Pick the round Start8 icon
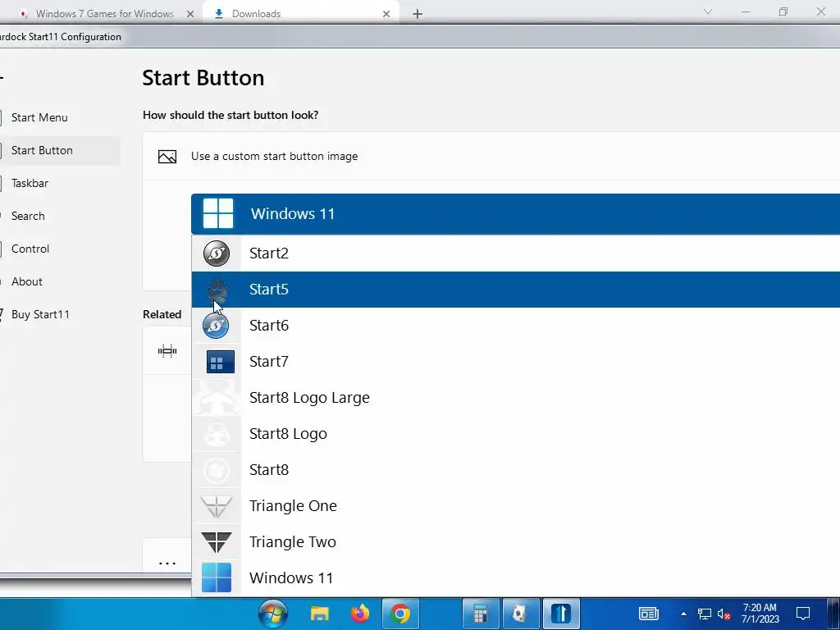This screenshot has width=840, height=630. coord(217,470)
